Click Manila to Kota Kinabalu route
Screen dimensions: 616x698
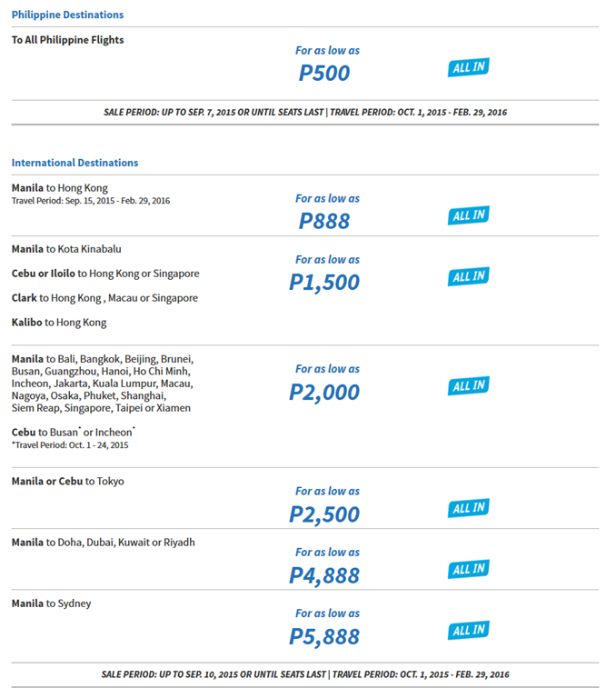66,249
